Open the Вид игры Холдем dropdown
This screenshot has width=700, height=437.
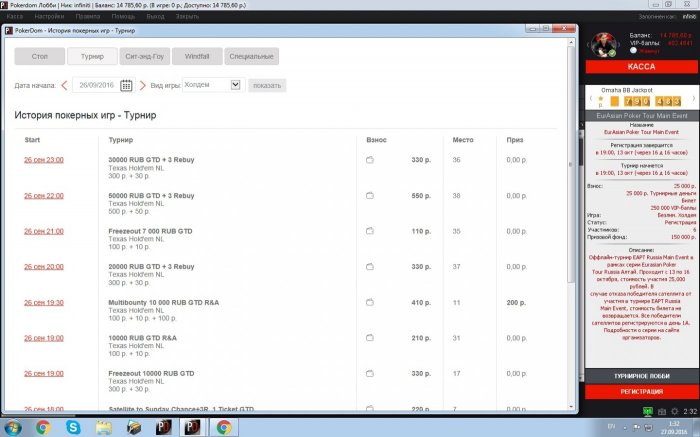tap(213, 85)
